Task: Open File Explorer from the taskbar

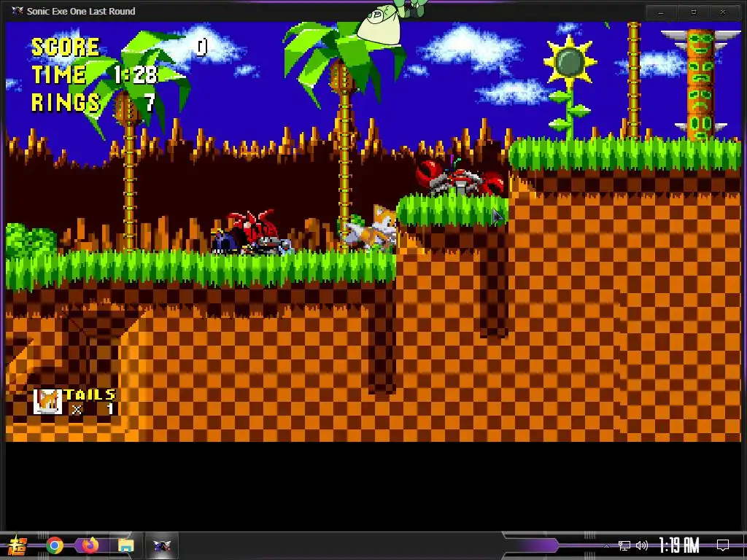Action: (x=126, y=545)
